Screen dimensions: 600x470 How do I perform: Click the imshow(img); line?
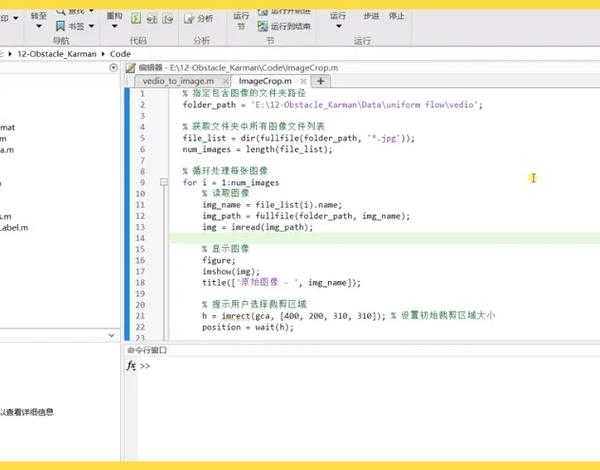[231, 272]
